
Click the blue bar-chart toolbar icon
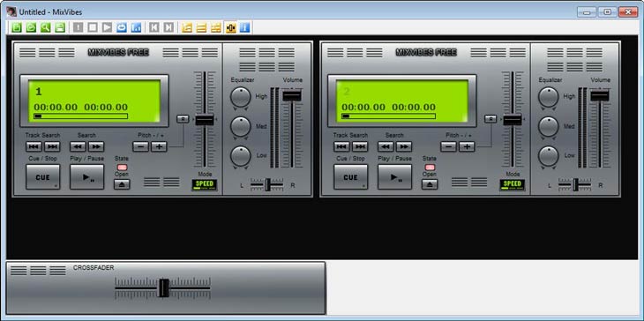point(137,27)
